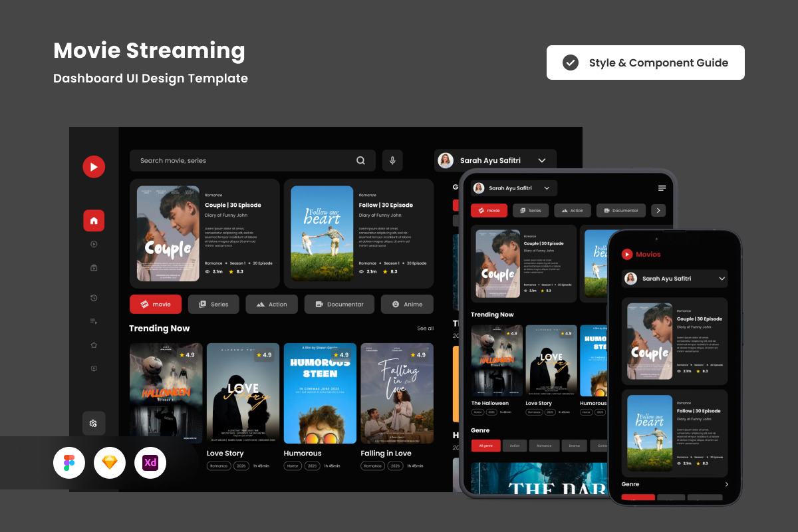
Task: Open settings gear icon at sidebar bottom
Action: click(x=94, y=423)
